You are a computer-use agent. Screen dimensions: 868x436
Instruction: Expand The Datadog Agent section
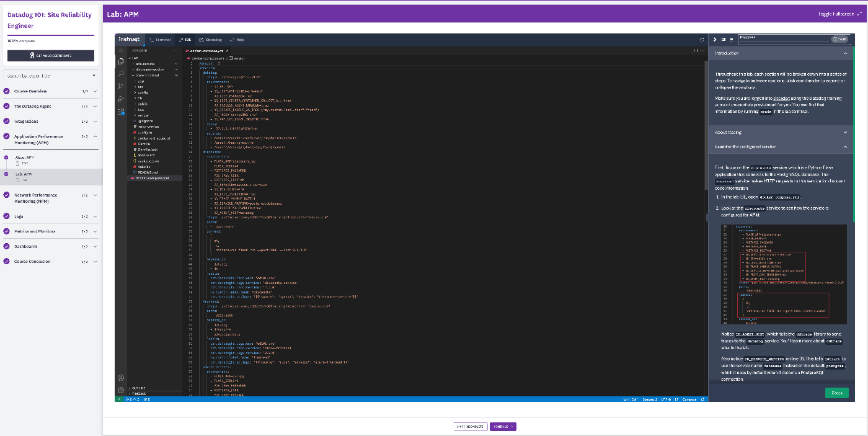click(x=51, y=107)
